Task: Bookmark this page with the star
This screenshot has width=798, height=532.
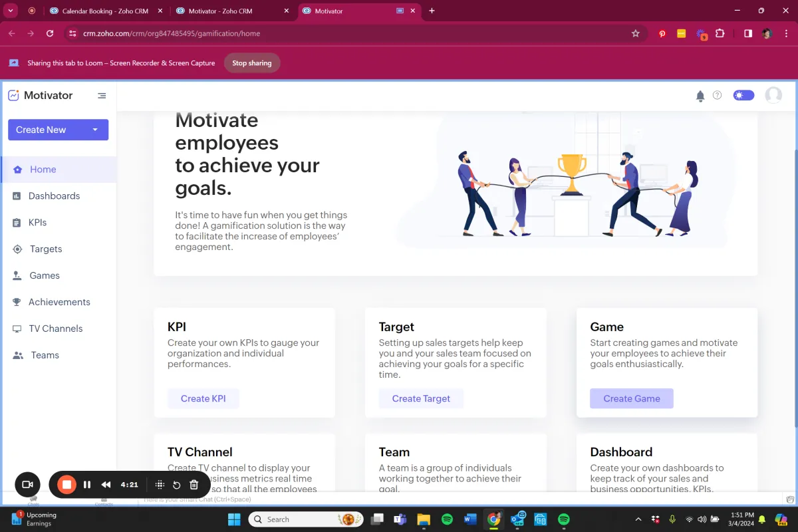Action: coord(635,33)
